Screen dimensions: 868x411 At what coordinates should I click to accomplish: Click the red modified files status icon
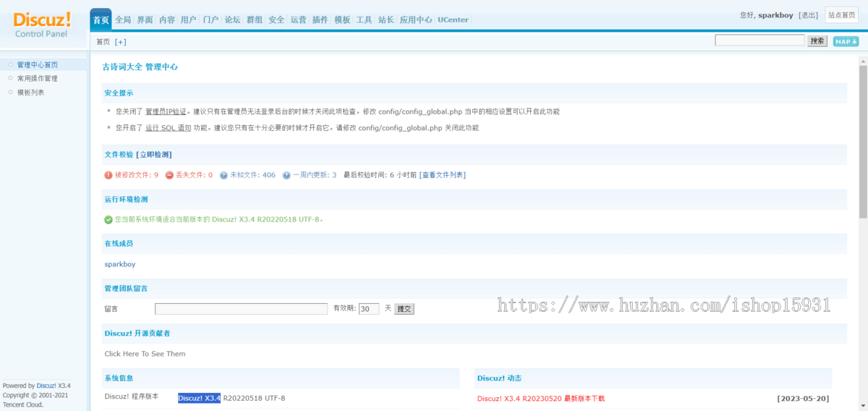(109, 175)
